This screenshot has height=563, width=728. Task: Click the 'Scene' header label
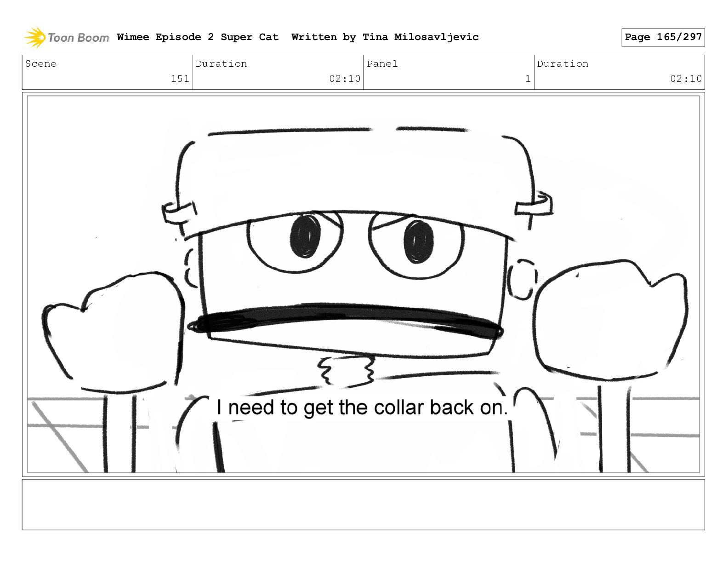(x=41, y=63)
